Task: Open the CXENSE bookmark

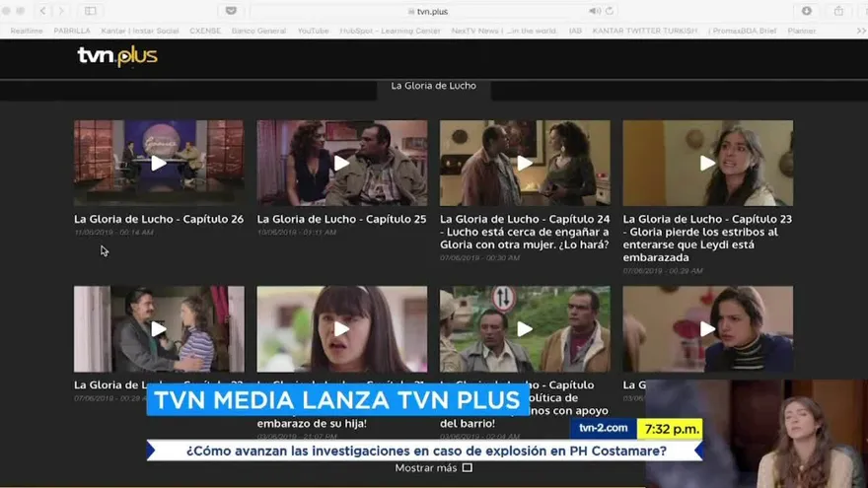Action: (x=205, y=31)
